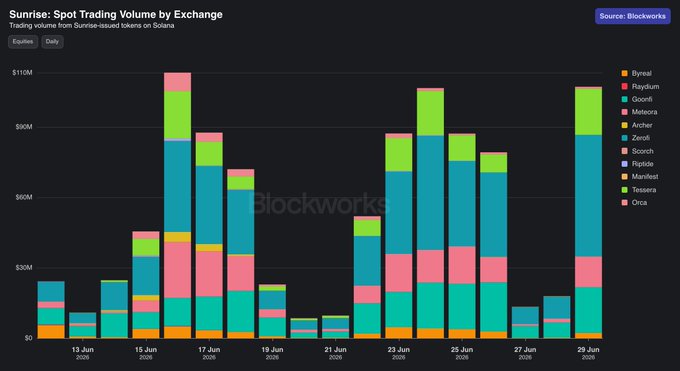Click the teal Goonfi segment of 23 Jun bar
The width and height of the screenshot is (680, 371).
pyautogui.click(x=399, y=309)
